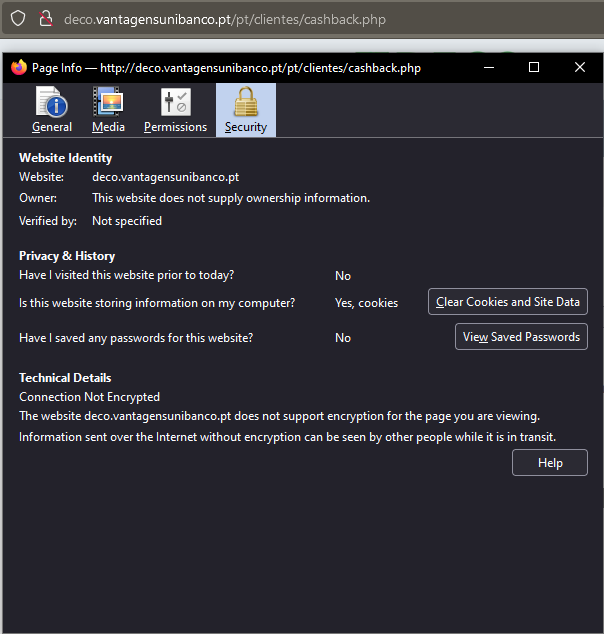Image resolution: width=604 pixels, height=634 pixels.
Task: Focus the browser address bar URL
Action: (x=225, y=19)
